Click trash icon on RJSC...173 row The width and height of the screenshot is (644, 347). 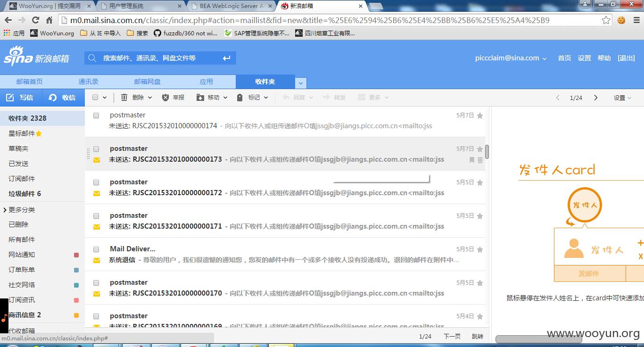[x=480, y=160]
